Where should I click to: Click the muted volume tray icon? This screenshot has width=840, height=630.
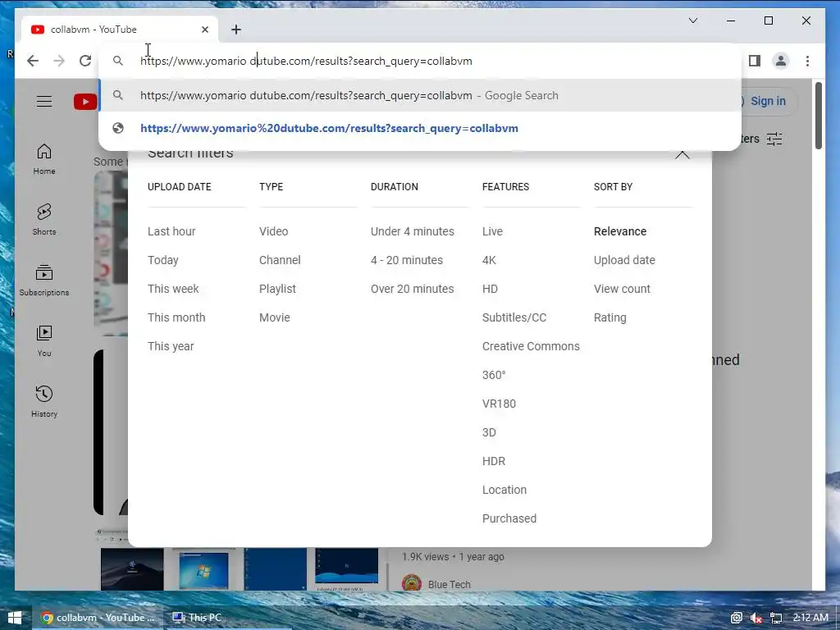tap(756, 618)
